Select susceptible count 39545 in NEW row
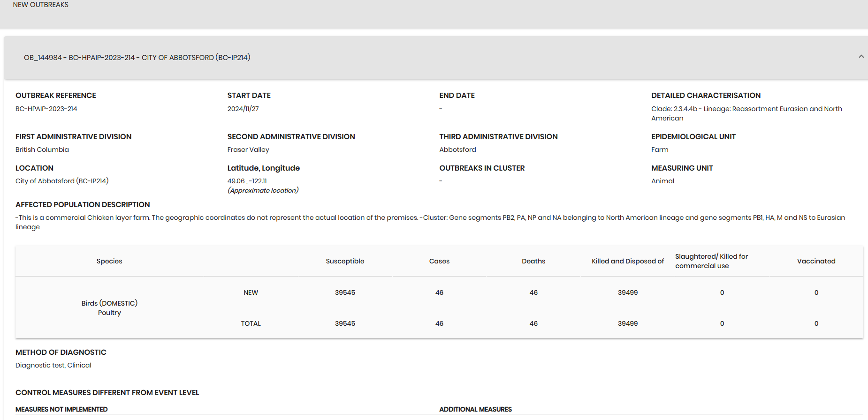This screenshot has height=420, width=868. [345, 292]
